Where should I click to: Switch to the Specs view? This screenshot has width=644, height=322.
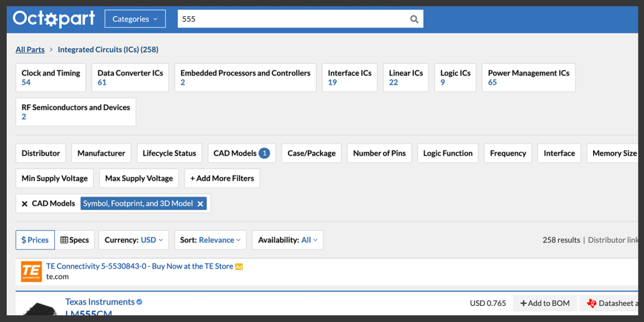(x=74, y=239)
